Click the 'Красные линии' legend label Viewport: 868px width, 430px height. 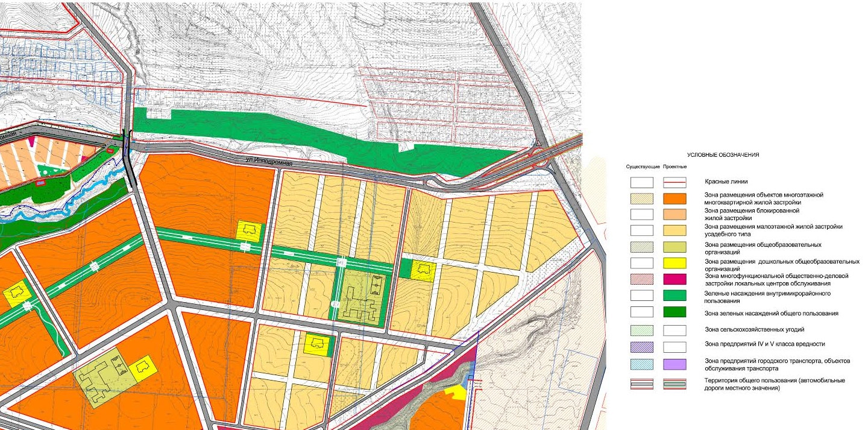725,181
